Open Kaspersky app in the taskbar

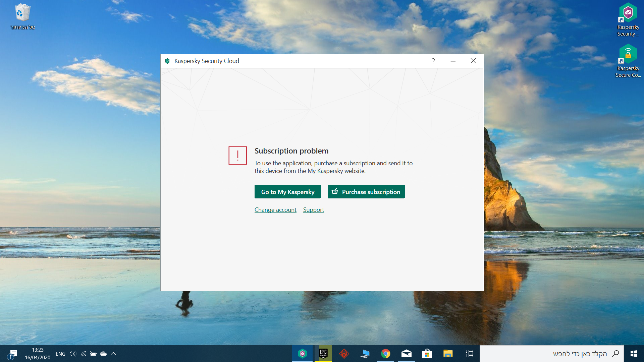(302, 354)
